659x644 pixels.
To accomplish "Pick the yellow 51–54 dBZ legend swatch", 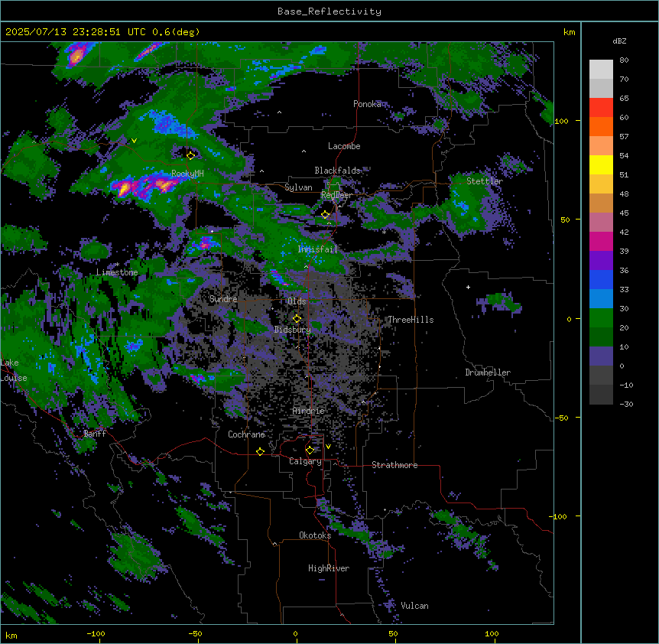I will click(x=601, y=164).
